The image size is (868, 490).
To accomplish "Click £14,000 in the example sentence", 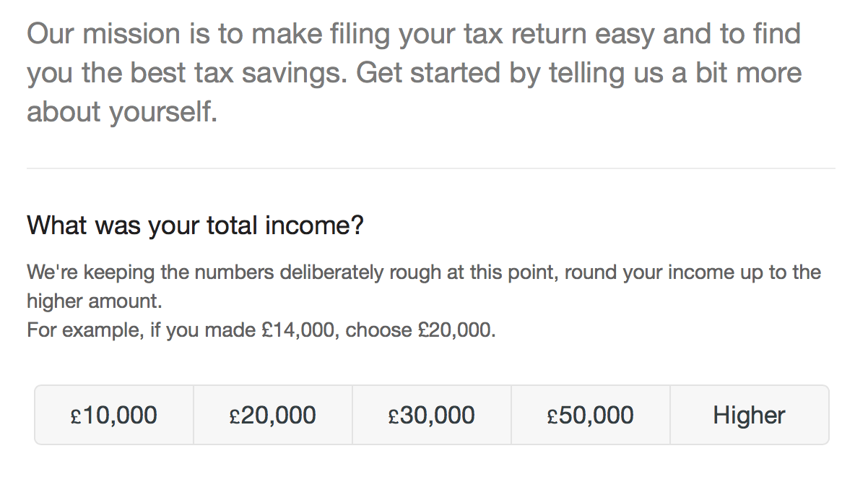I will click(299, 330).
